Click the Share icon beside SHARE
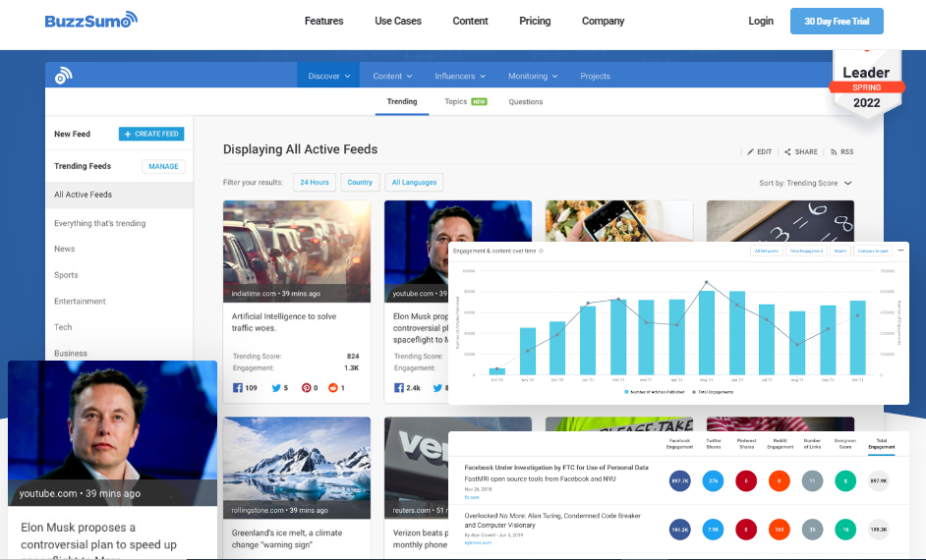 pos(787,151)
